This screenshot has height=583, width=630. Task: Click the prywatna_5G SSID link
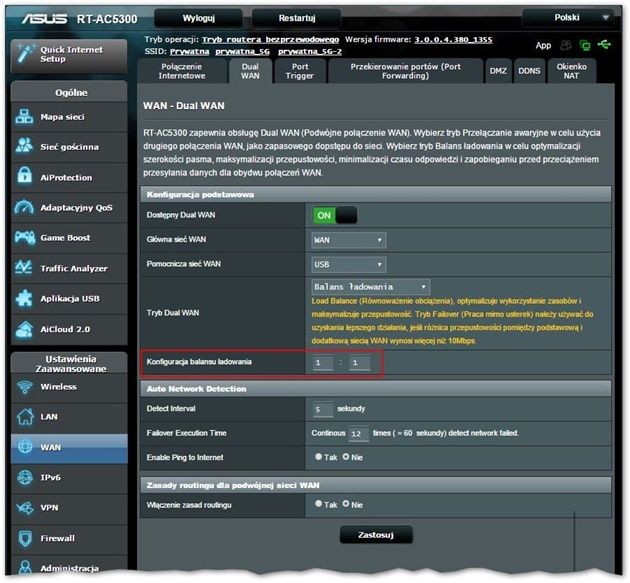click(x=242, y=51)
